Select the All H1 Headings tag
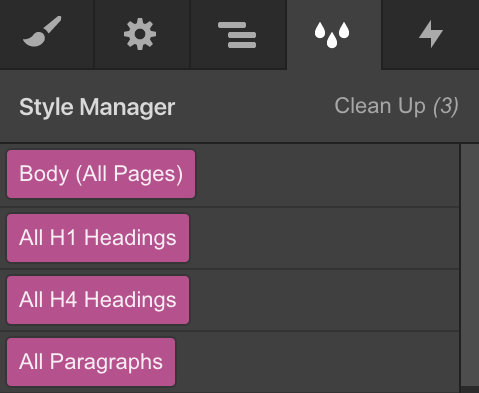This screenshot has height=393, width=479. tap(98, 238)
